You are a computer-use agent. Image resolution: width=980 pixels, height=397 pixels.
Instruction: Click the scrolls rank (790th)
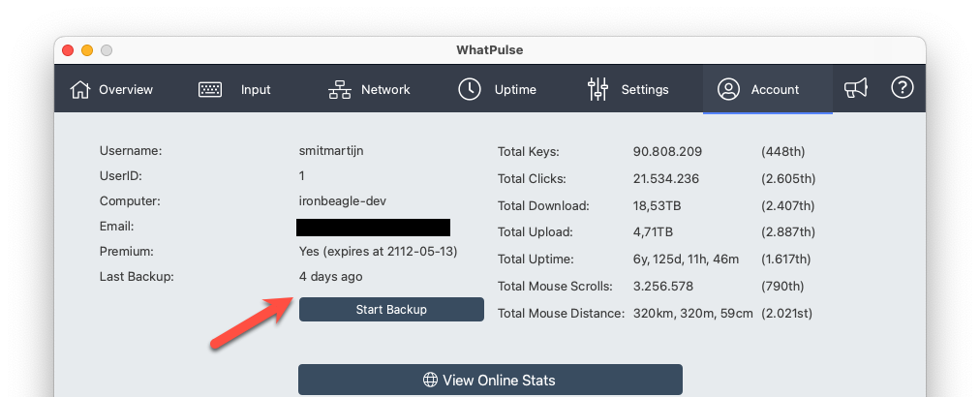[x=782, y=287]
